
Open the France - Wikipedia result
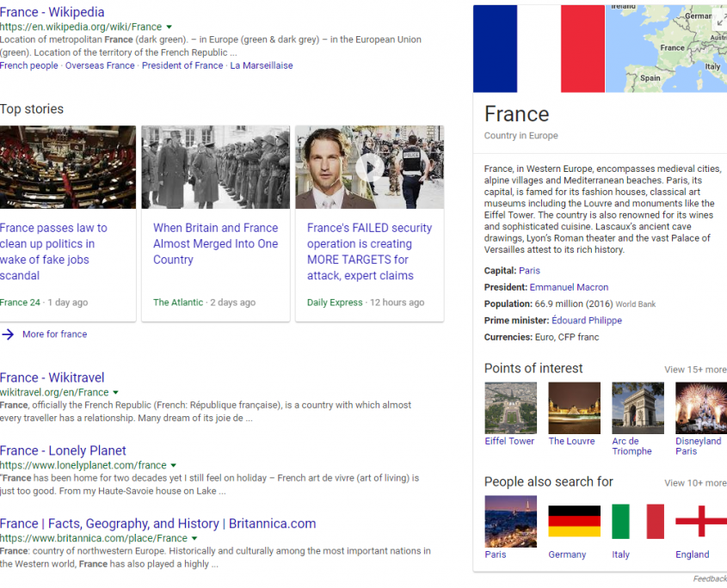click(x=52, y=12)
